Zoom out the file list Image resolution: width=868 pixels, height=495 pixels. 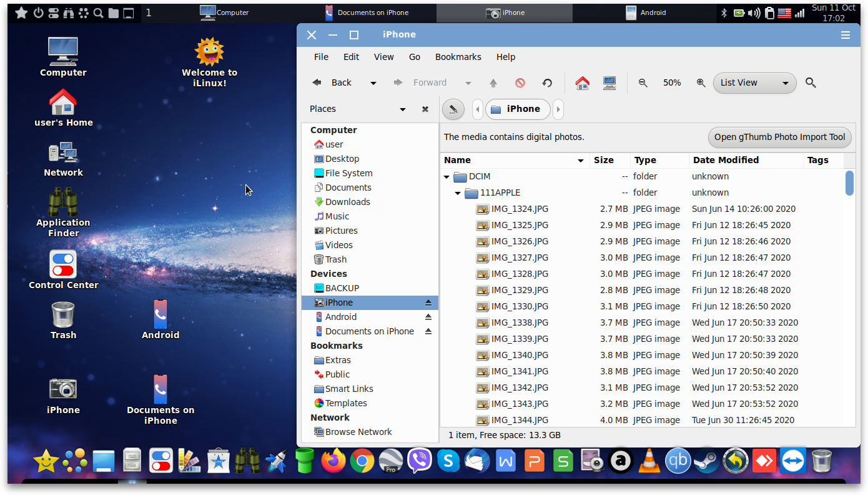tap(643, 82)
